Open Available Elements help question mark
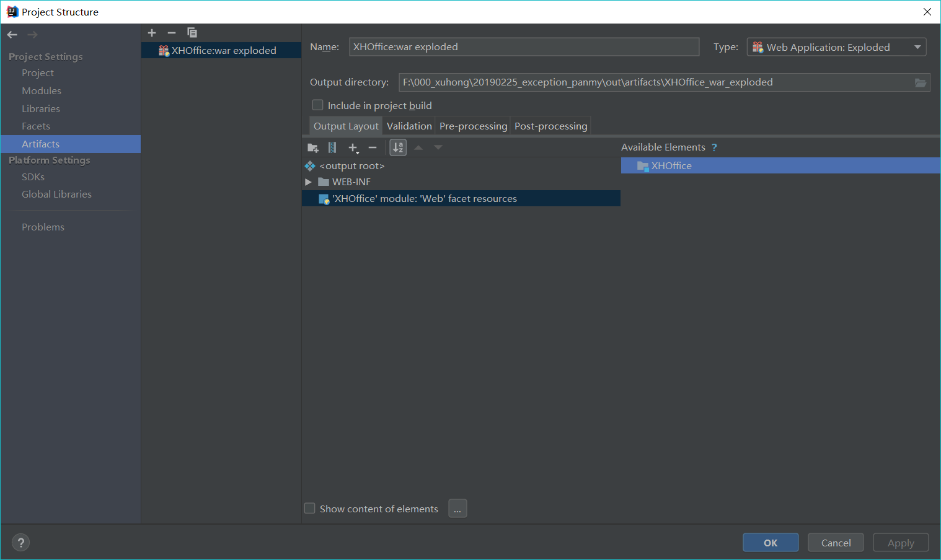Viewport: 941px width, 560px height. 714,147
